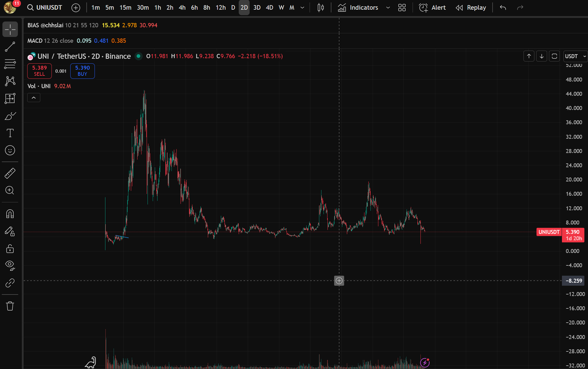Create a new Alert
The height and width of the screenshot is (369, 588).
(x=433, y=8)
